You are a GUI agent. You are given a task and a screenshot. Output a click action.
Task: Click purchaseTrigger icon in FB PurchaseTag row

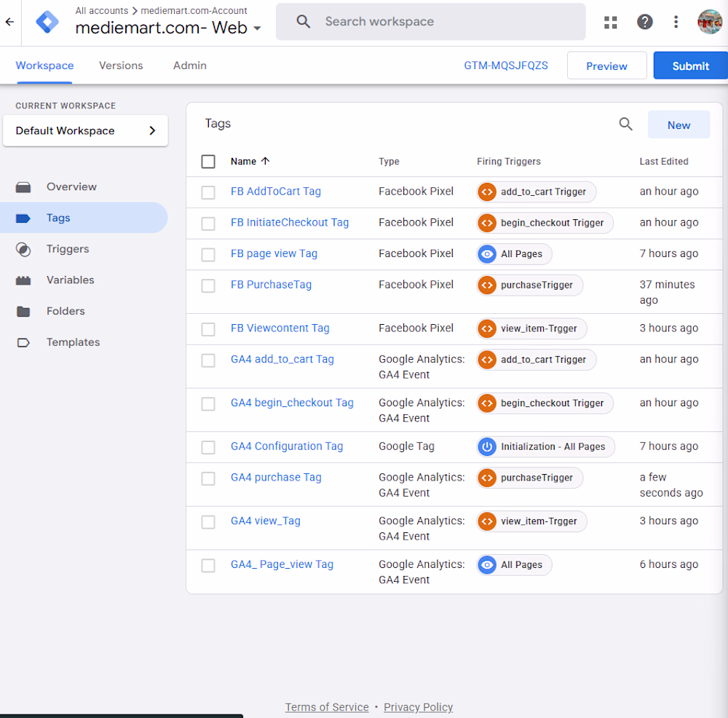[x=487, y=285]
